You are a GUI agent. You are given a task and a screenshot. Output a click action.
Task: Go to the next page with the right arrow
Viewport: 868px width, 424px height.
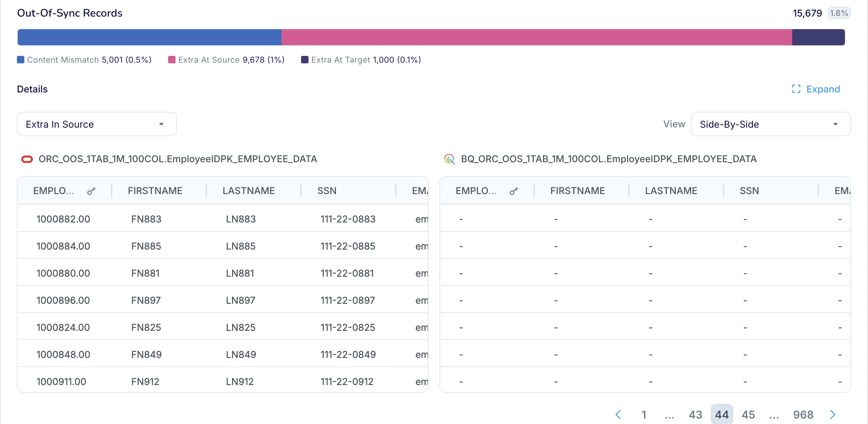[x=832, y=414]
